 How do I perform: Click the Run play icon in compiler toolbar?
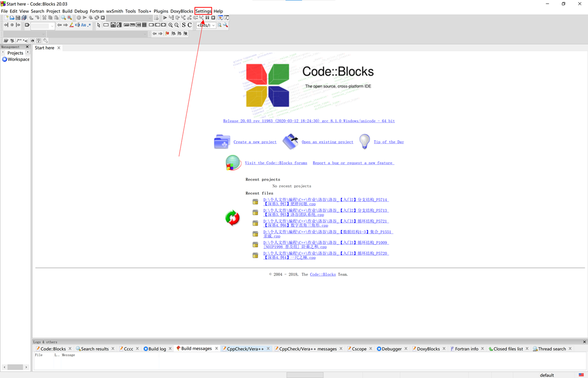85,18
